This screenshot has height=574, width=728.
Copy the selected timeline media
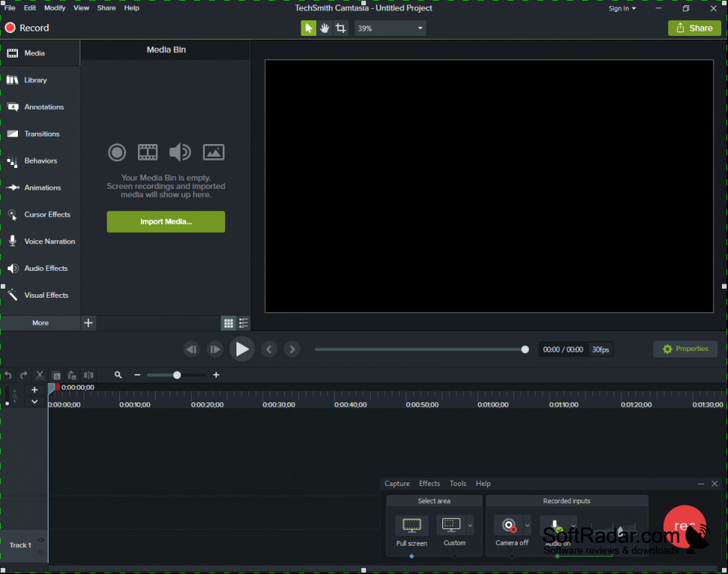pos(56,375)
